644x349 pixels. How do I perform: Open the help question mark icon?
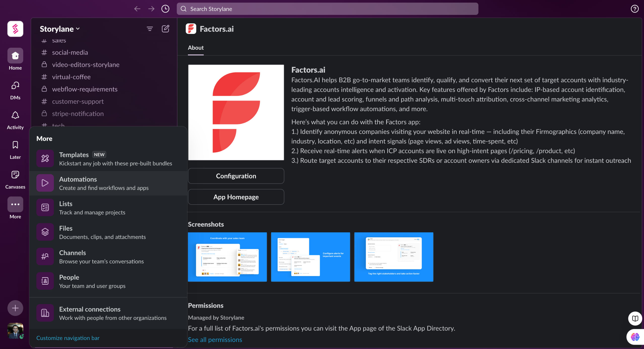point(634,9)
